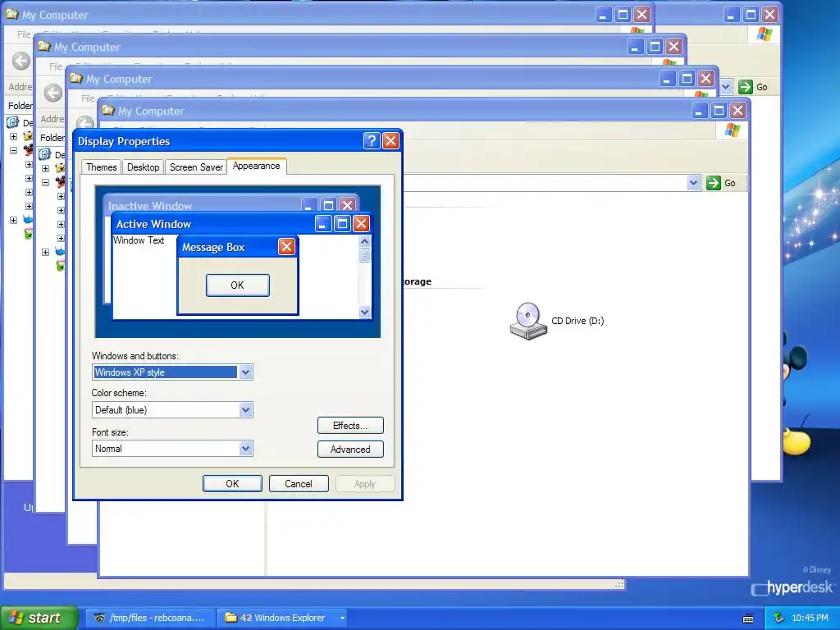
Task: Click the keyboard icon in the system tray
Action: point(748,619)
